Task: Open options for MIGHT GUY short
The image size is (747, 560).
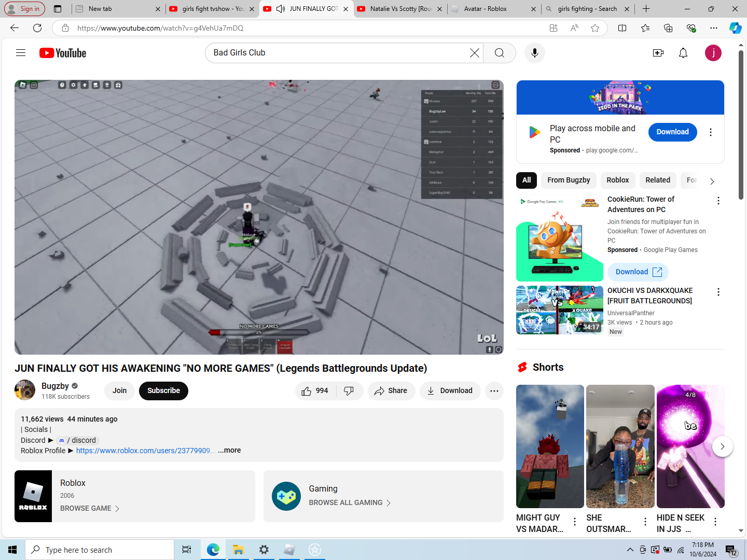Action: coord(575,522)
